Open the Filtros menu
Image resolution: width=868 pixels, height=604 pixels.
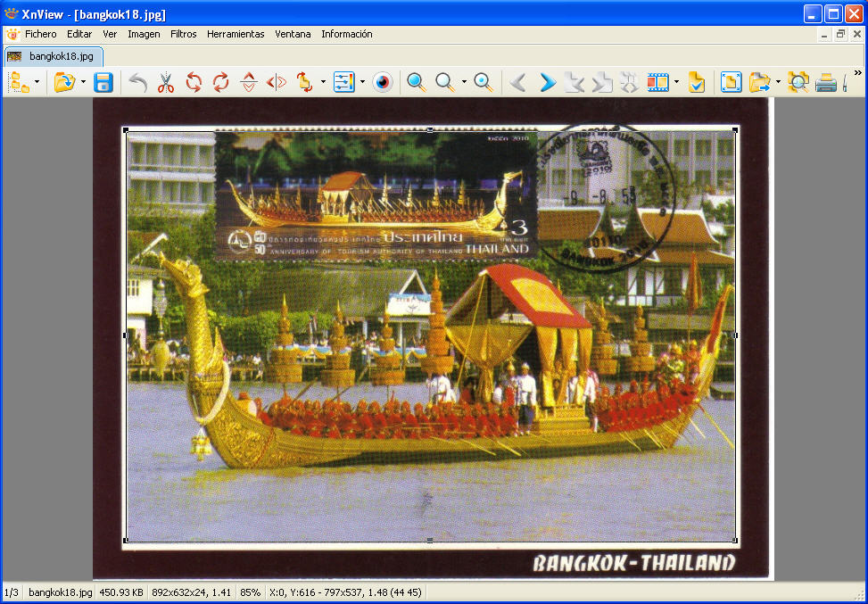coord(183,34)
